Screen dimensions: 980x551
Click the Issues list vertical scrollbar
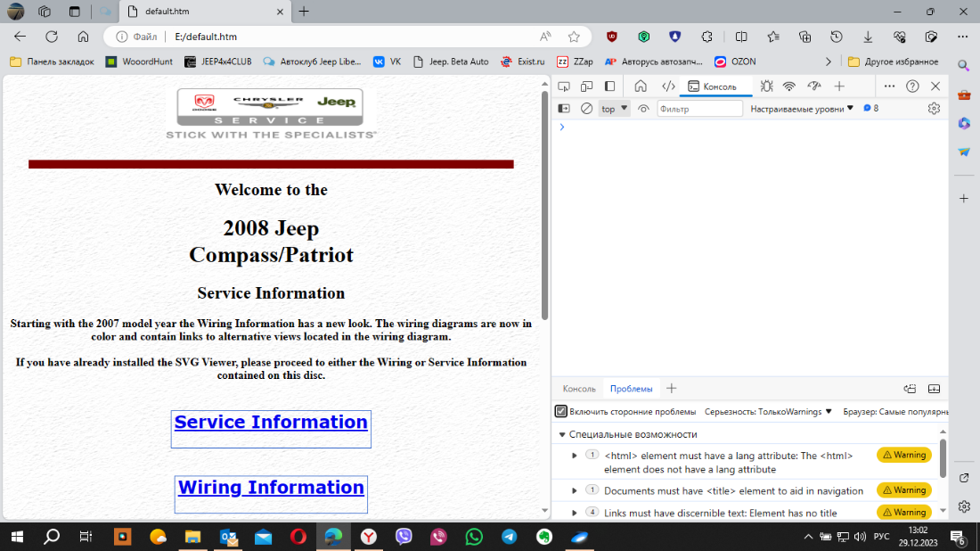coord(943,459)
